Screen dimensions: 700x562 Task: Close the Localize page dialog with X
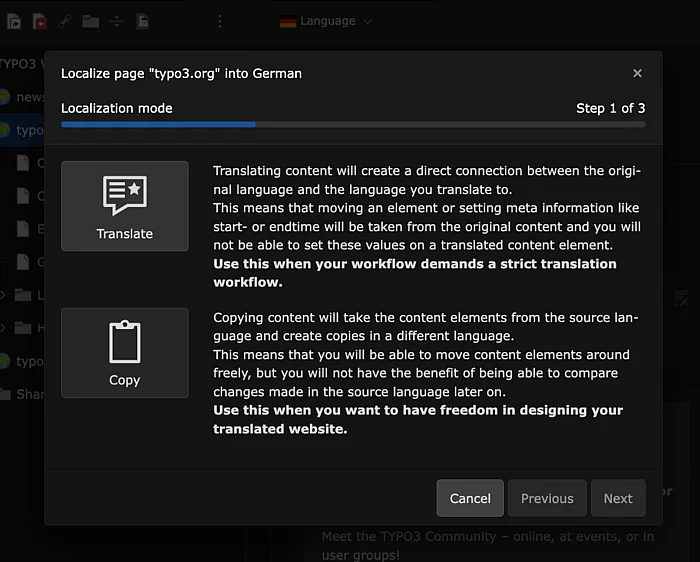point(637,73)
